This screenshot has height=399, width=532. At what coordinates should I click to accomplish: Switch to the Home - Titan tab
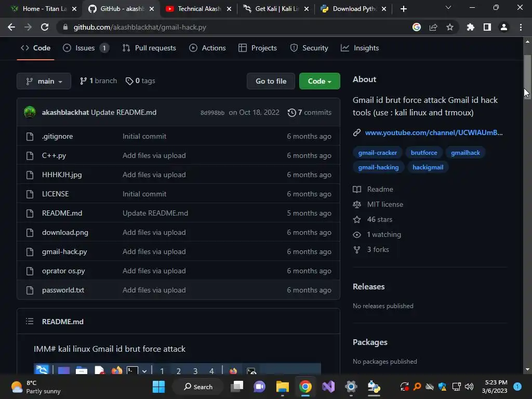click(x=40, y=9)
